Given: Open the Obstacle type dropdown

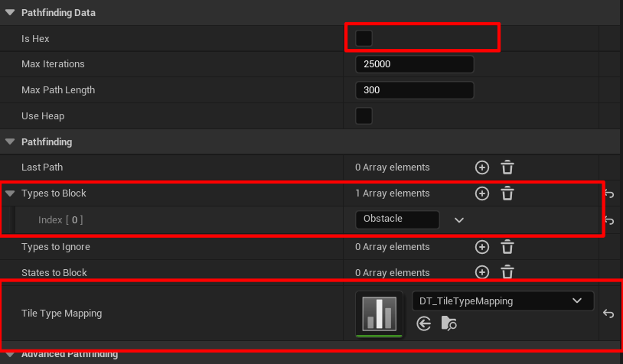Looking at the screenshot, I should (458, 219).
